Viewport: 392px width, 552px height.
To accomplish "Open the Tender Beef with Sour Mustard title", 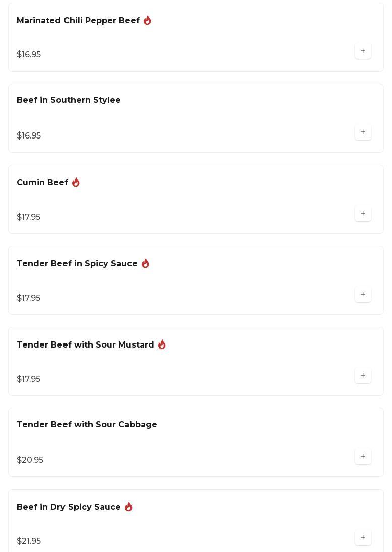I will coord(85,345).
